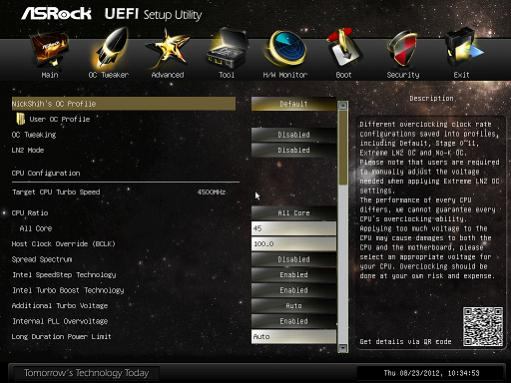Select Host Clock Override (BCLK) label

click(63, 244)
